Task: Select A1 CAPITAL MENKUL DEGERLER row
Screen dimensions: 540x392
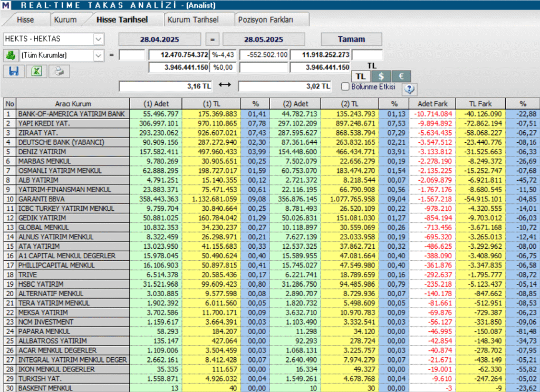Action: click(272, 256)
